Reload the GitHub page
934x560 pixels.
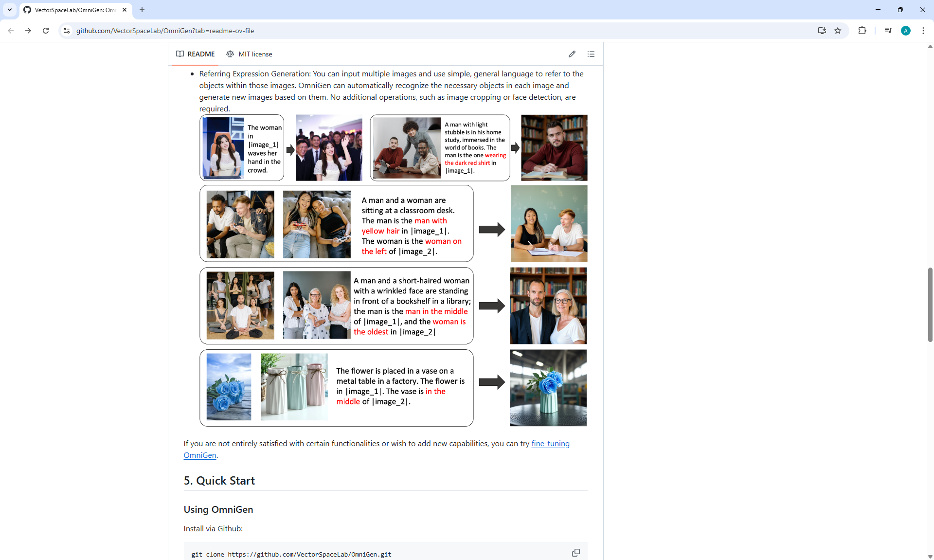click(x=46, y=31)
